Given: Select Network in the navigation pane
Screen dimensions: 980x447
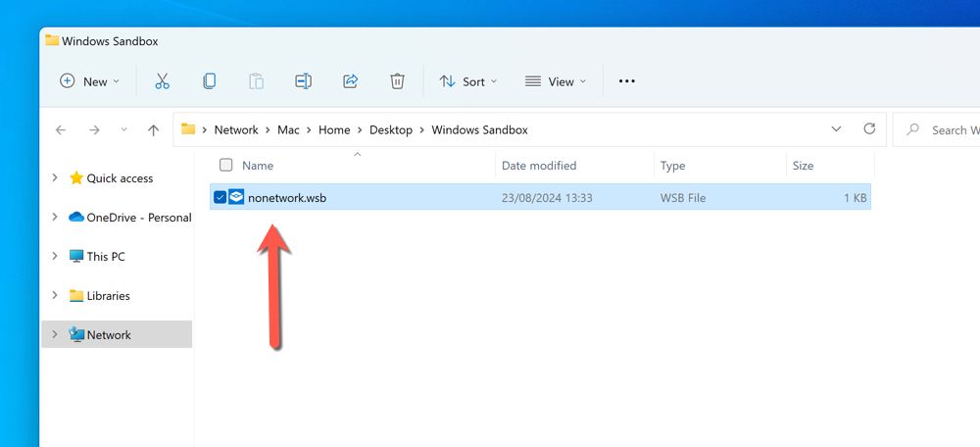Looking at the screenshot, I should pos(117,334).
